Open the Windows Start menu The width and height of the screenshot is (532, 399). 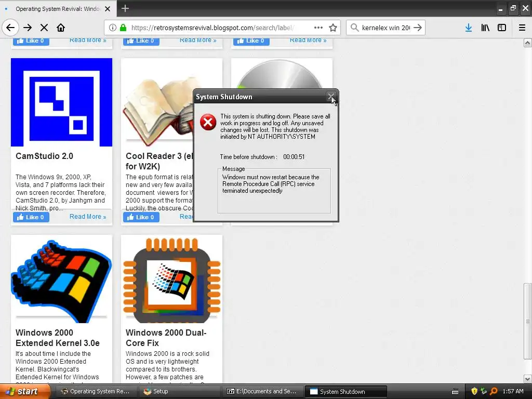coord(24,392)
